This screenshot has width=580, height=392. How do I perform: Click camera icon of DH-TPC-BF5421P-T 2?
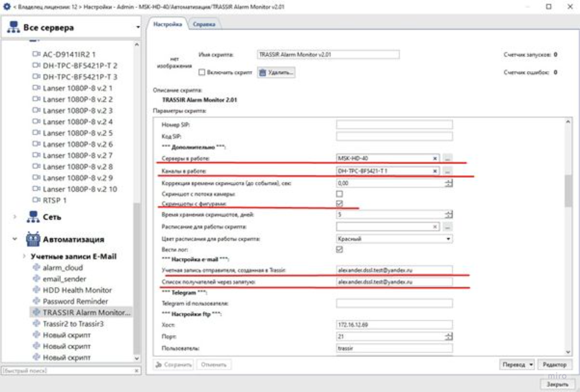36,65
